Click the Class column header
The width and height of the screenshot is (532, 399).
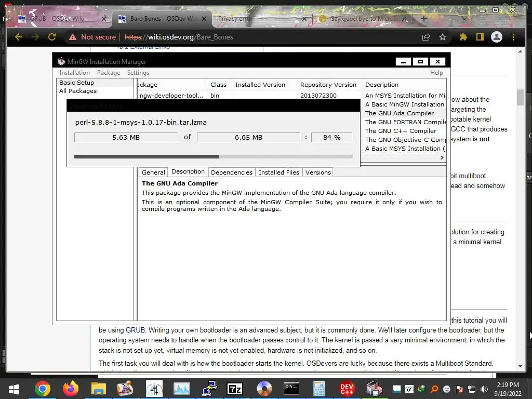(219, 85)
